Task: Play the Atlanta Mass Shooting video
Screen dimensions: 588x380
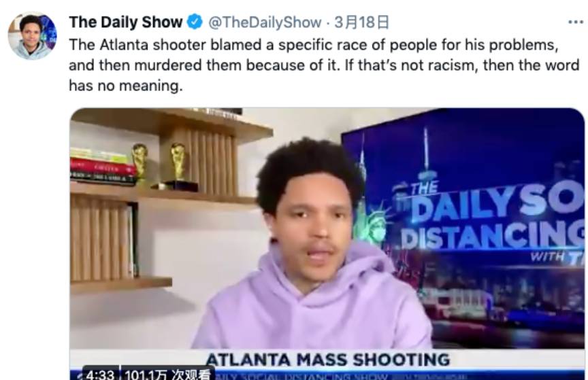Action: tap(327, 243)
